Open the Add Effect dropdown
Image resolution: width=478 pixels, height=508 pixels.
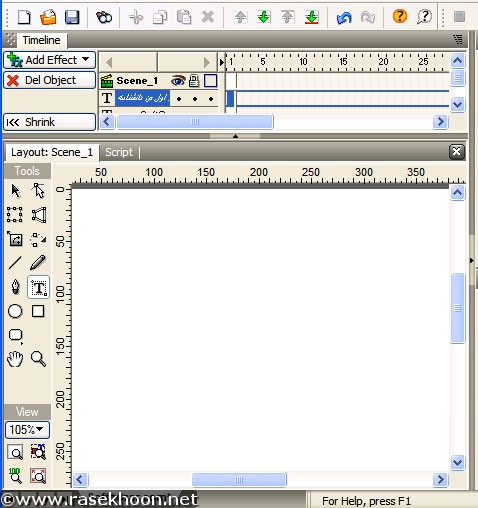coord(49,60)
